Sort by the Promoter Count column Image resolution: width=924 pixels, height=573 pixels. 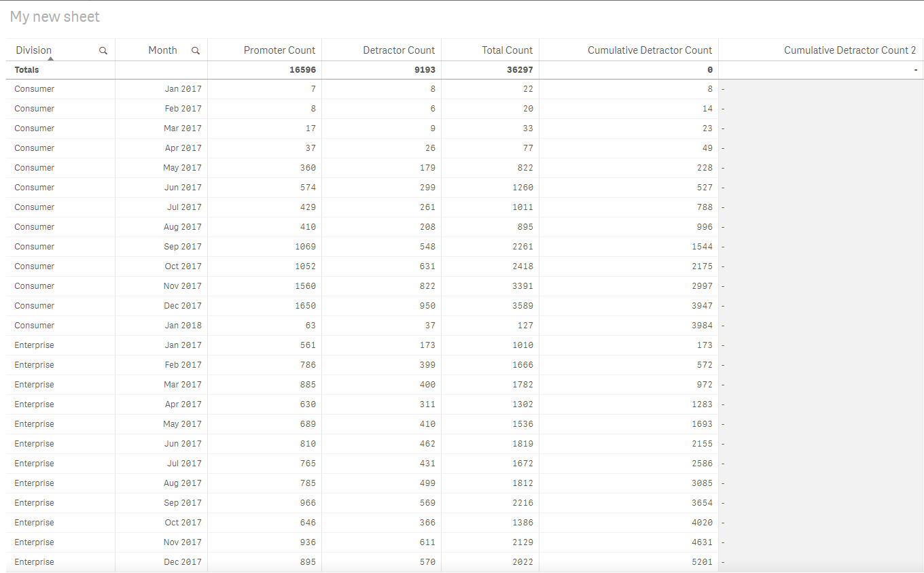279,50
